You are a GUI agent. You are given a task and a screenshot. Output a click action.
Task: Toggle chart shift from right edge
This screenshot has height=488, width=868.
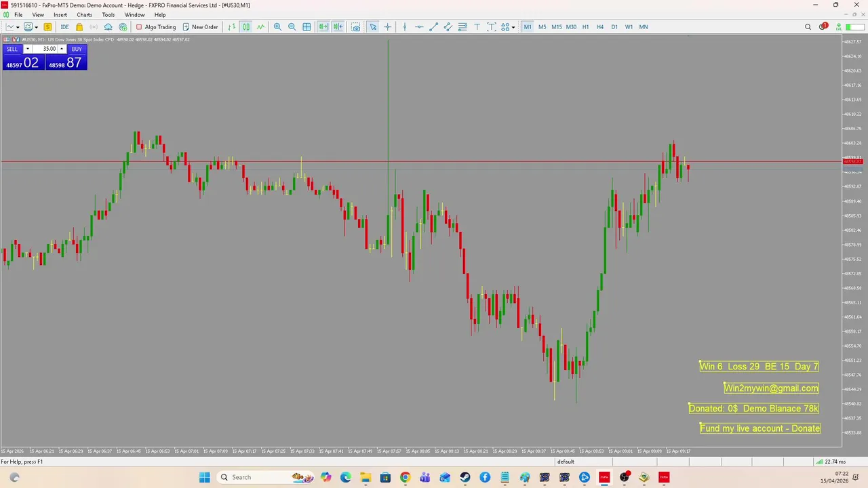[x=338, y=27]
